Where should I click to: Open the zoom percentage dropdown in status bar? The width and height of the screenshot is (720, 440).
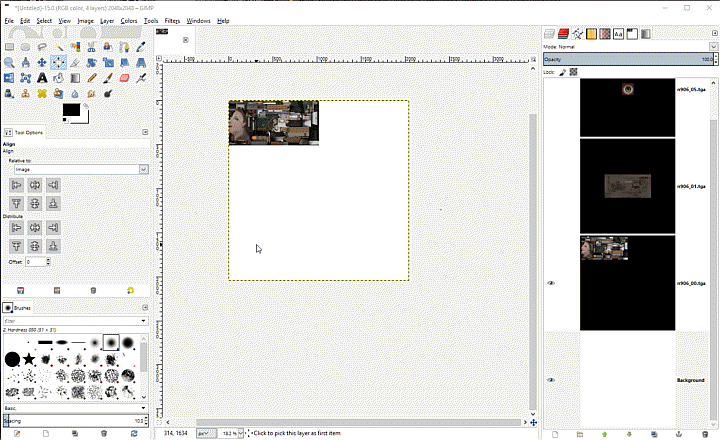[240, 433]
